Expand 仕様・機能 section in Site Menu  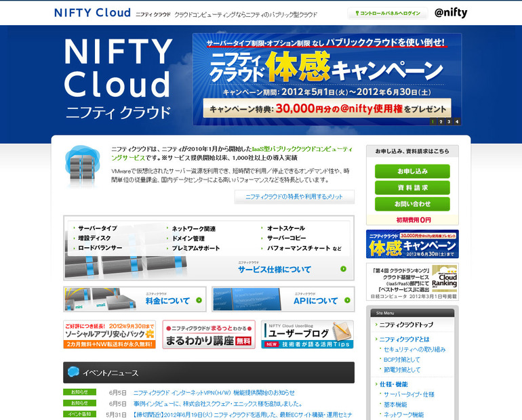pos(397,383)
